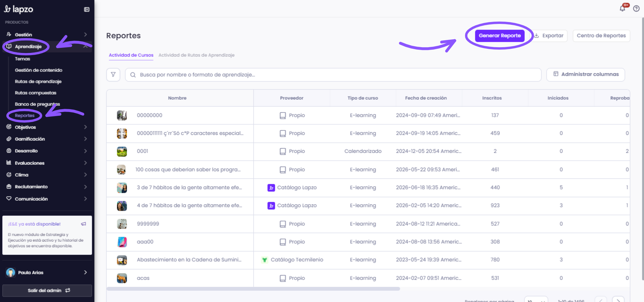Focus the course name search field
This screenshot has height=302, width=644.
[333, 75]
